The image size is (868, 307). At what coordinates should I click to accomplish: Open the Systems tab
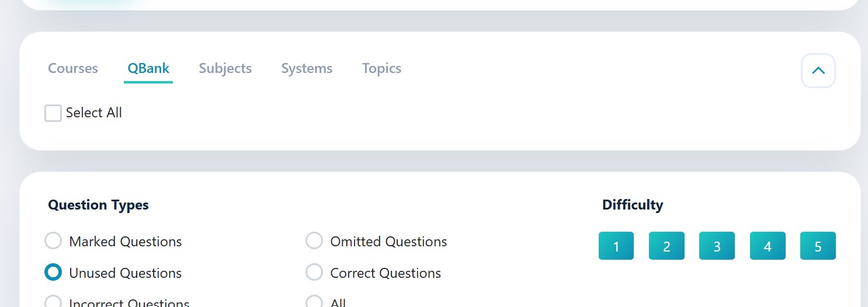click(307, 68)
